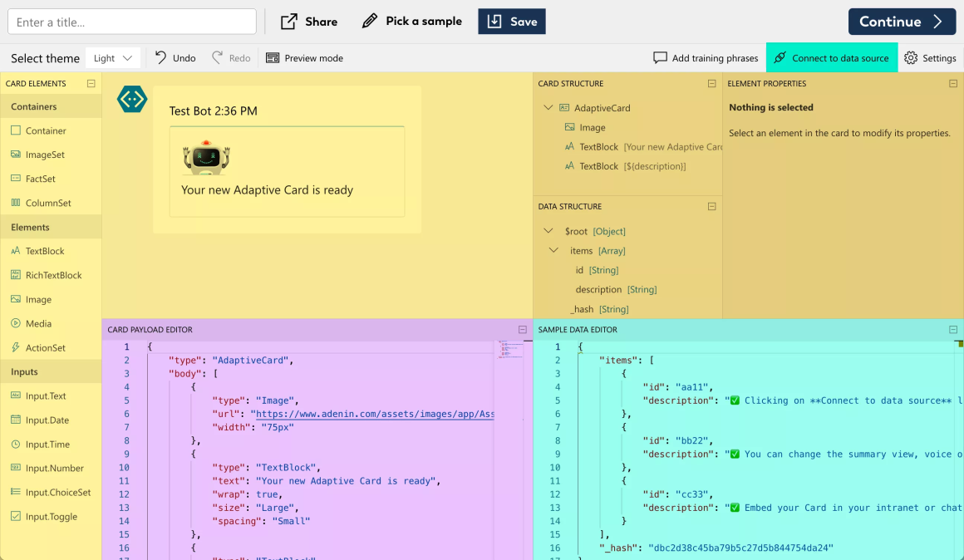
Task: Collapse the items array chevron
Action: (x=553, y=250)
